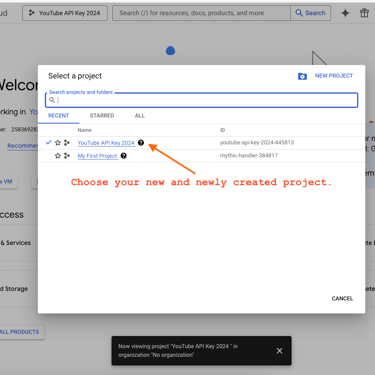Click the mythic-handler-384817 ID text

coord(249,156)
